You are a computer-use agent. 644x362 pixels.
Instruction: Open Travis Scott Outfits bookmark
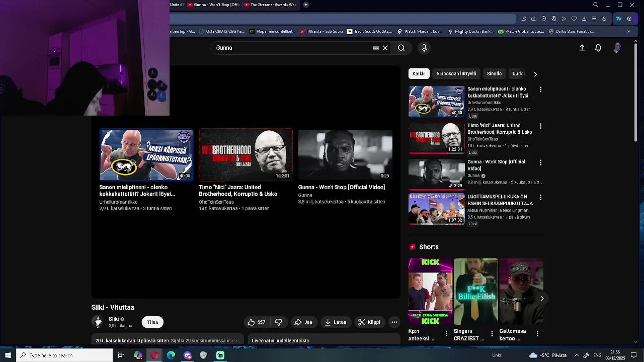(370, 31)
